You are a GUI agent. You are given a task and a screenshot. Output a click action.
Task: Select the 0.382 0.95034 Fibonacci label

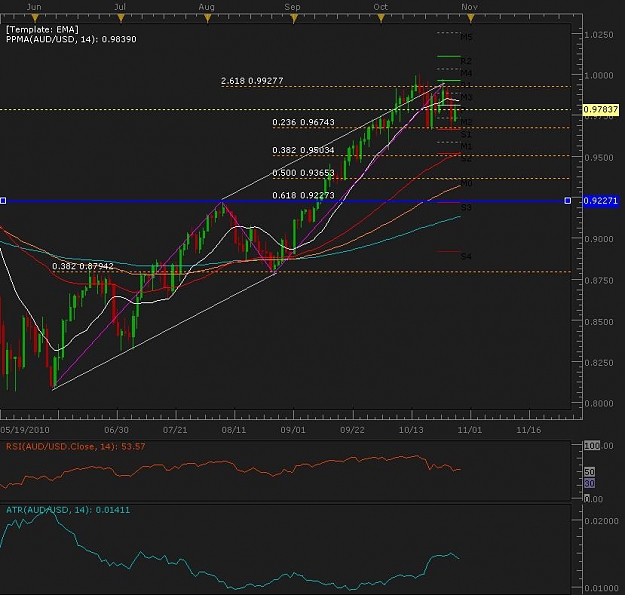[303, 150]
